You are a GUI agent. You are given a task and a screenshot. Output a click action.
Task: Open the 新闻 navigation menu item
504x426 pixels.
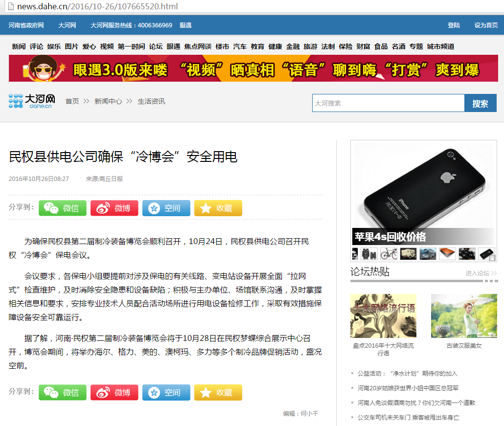pyautogui.click(x=19, y=46)
